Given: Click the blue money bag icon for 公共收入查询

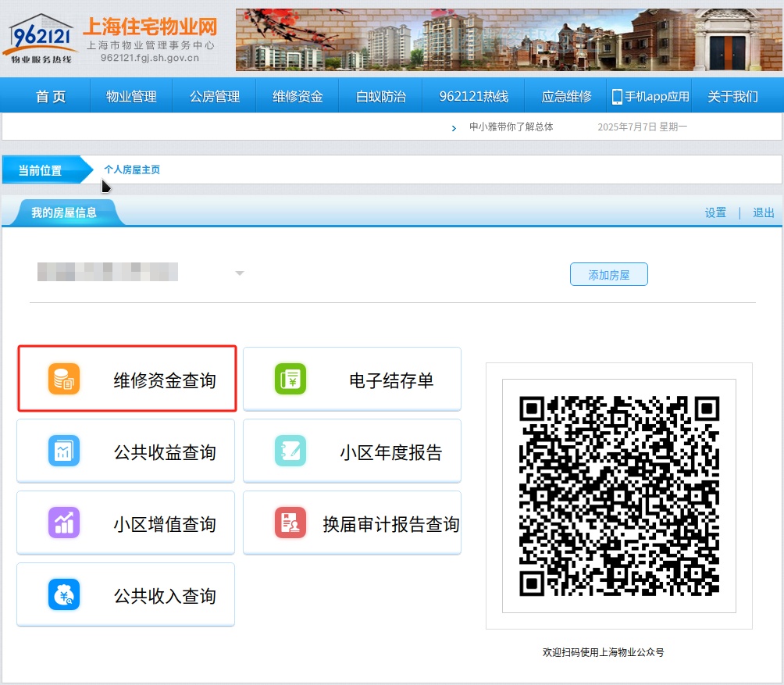Looking at the screenshot, I should [63, 595].
